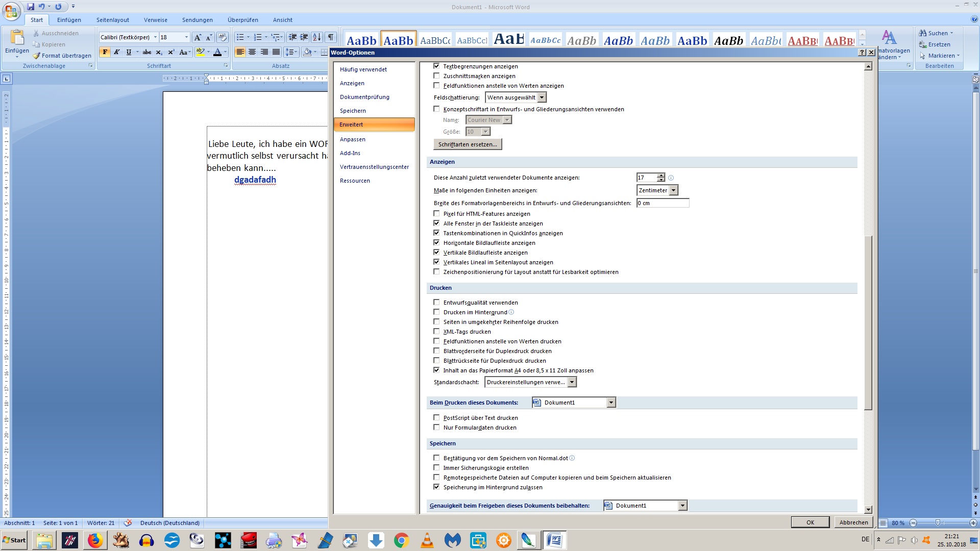The width and height of the screenshot is (980, 551).
Task: Open Firefox from the taskbar
Action: [x=95, y=540]
